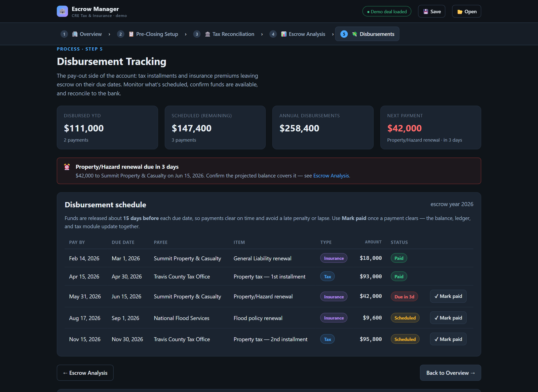Screen dimensions: 538x392
Task: Click Tax tag on 2nd installment row
Action: [328, 339]
